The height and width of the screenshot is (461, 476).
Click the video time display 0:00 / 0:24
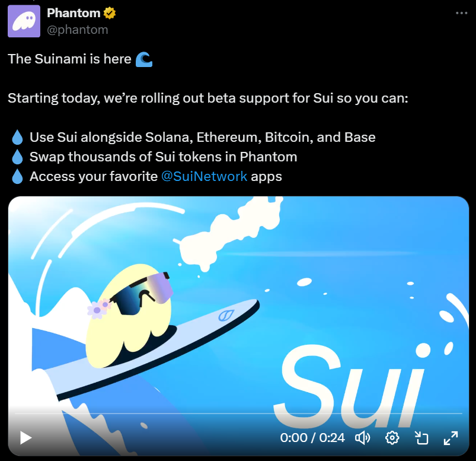tap(312, 438)
